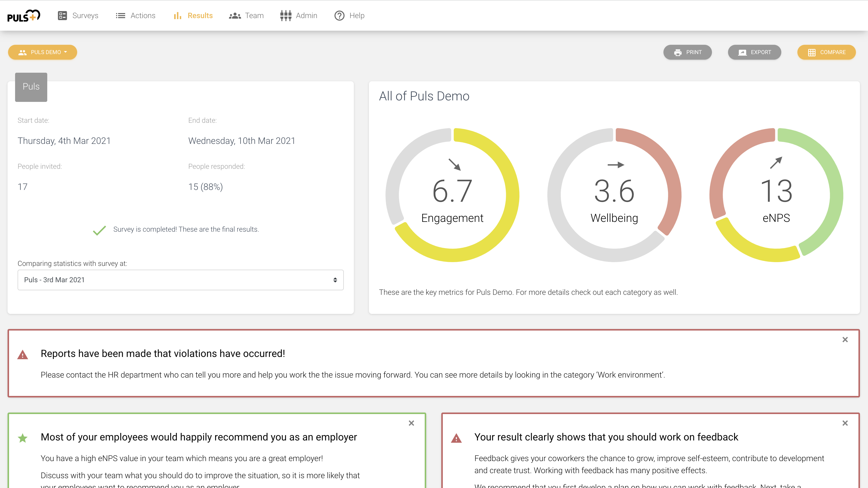Click the Team people icon
868x488 pixels.
pos(235,16)
